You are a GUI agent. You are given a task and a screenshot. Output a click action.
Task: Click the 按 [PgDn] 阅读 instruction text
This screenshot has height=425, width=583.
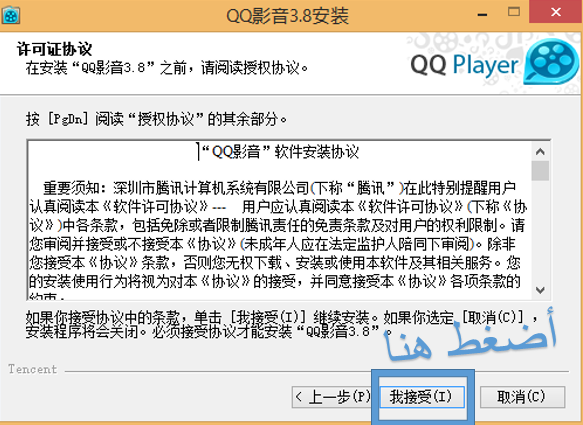click(157, 119)
